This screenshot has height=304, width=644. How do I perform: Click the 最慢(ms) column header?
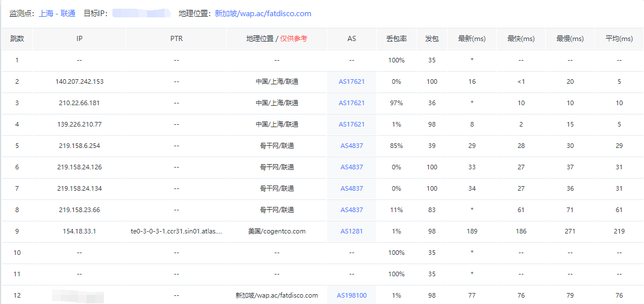pyautogui.click(x=570, y=39)
